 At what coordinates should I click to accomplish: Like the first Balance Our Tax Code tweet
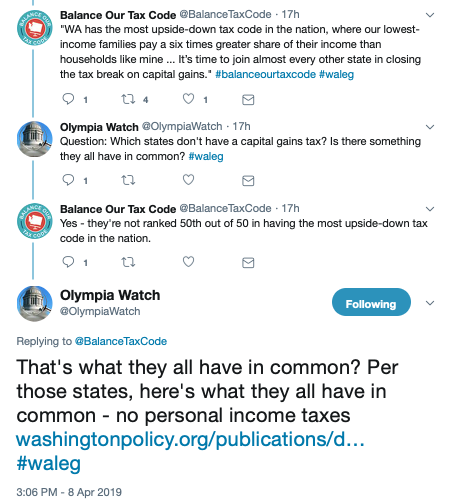click(188, 99)
